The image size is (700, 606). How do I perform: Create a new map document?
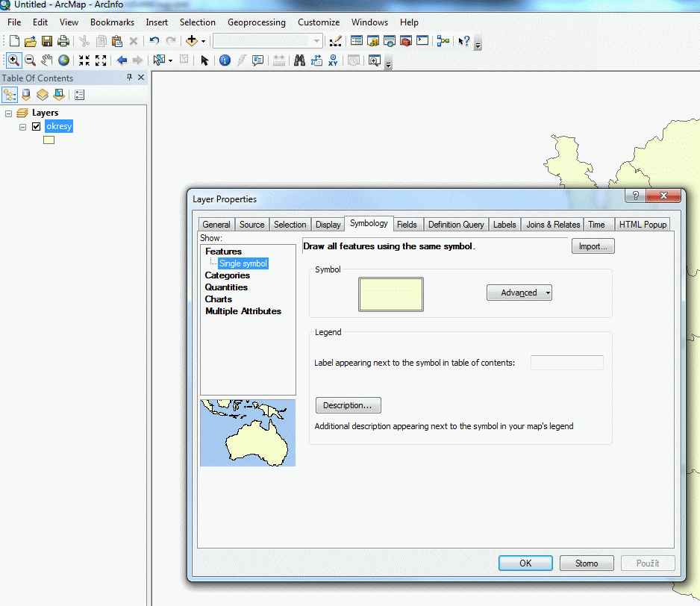pyautogui.click(x=14, y=41)
